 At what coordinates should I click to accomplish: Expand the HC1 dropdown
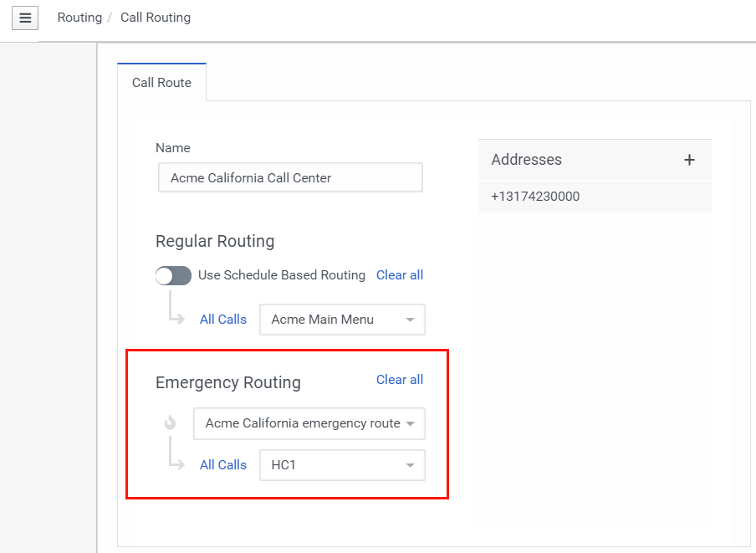point(342,465)
